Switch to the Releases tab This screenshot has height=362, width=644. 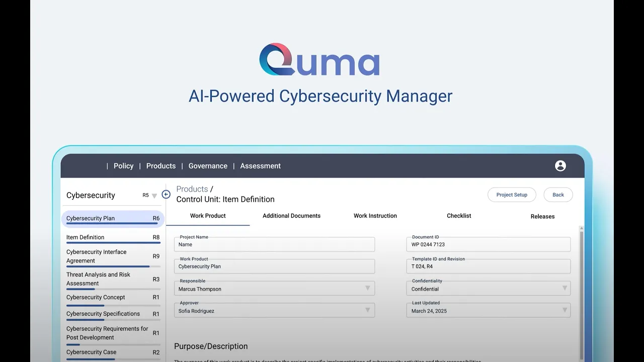[x=542, y=216]
